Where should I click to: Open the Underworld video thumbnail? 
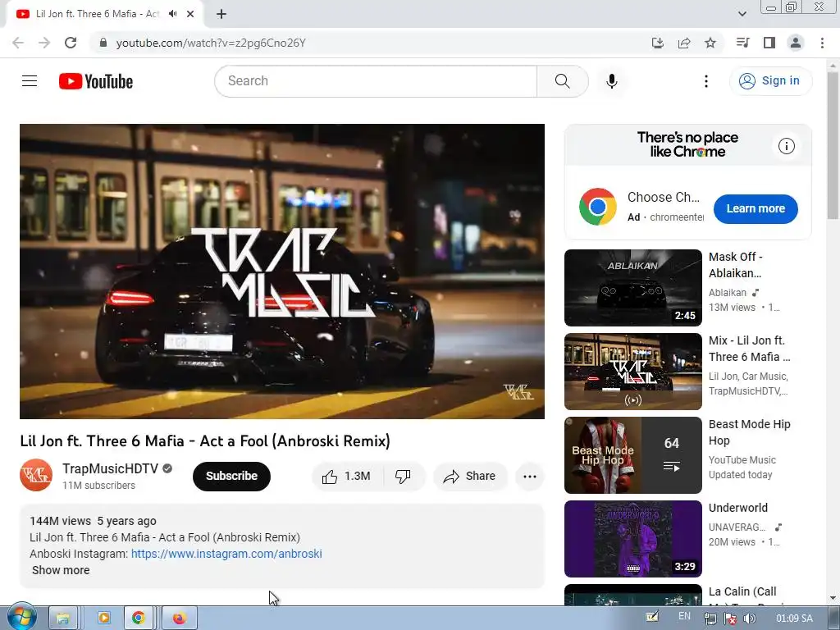(632, 538)
